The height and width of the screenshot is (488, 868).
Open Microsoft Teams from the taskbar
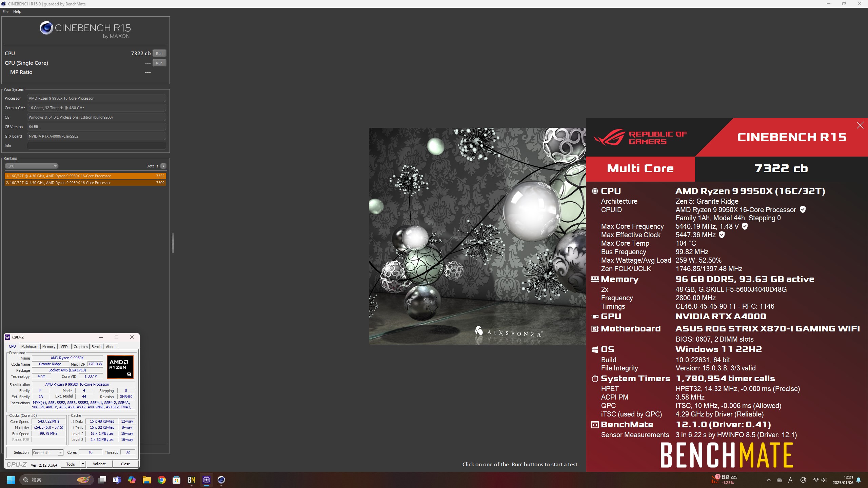coord(117,480)
